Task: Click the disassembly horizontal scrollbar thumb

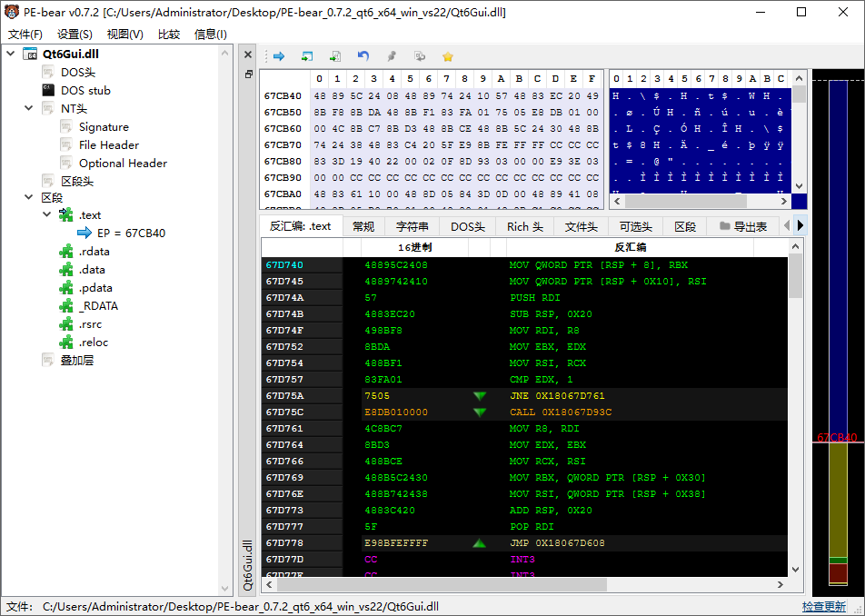Action: [440, 584]
